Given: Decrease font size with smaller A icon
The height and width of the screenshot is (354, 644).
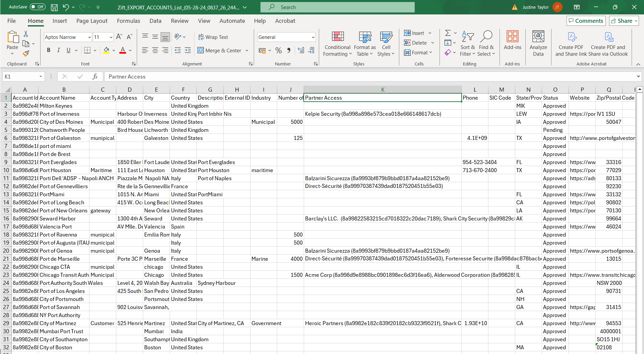Looking at the screenshot, I should point(129,37).
